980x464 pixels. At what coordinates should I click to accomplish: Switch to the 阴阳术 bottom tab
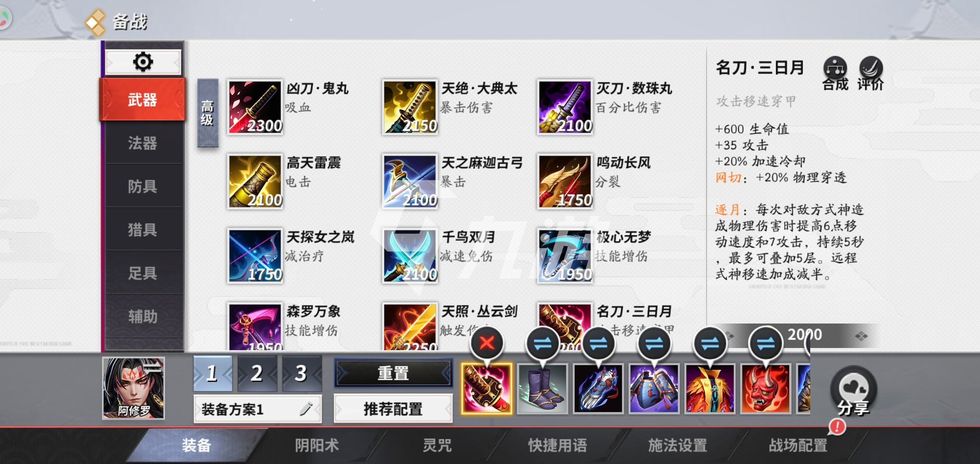[317, 445]
